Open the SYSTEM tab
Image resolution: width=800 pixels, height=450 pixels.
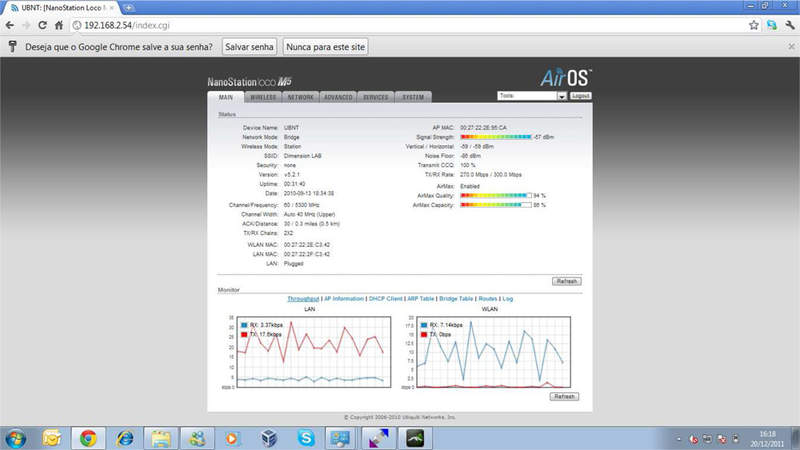(x=413, y=97)
